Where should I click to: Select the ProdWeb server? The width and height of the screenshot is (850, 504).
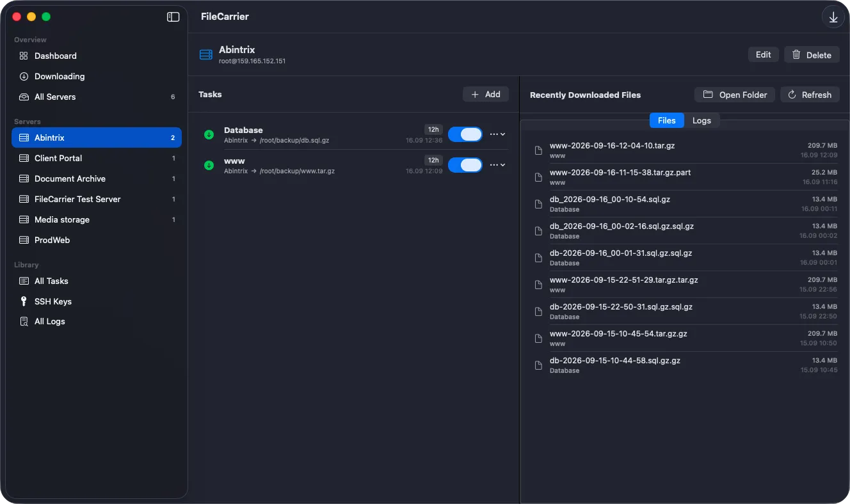(97, 240)
